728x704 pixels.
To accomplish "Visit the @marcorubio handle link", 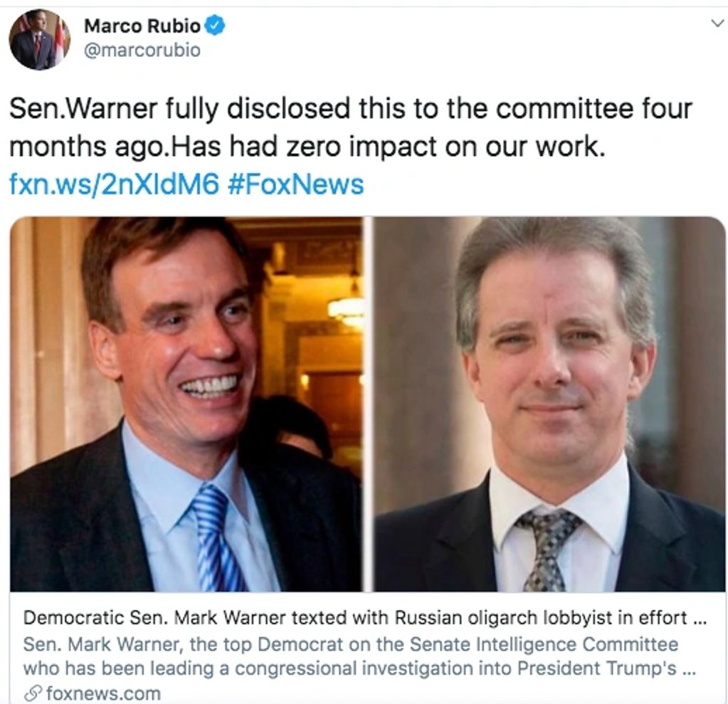I will [x=142, y=50].
